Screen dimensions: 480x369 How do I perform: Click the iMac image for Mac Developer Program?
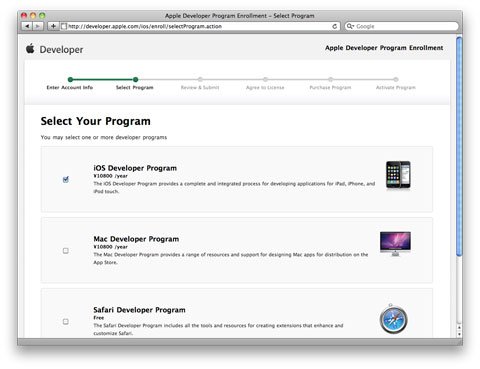[x=395, y=244]
